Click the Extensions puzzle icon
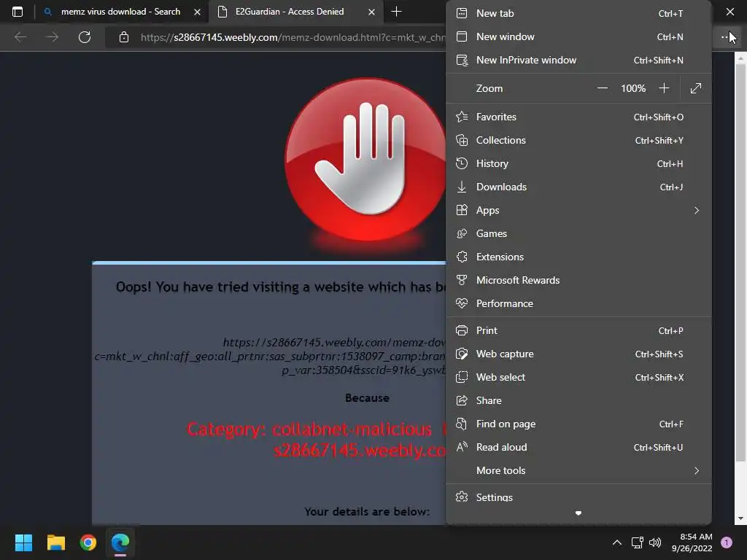Image resolution: width=747 pixels, height=560 pixels. tap(462, 257)
